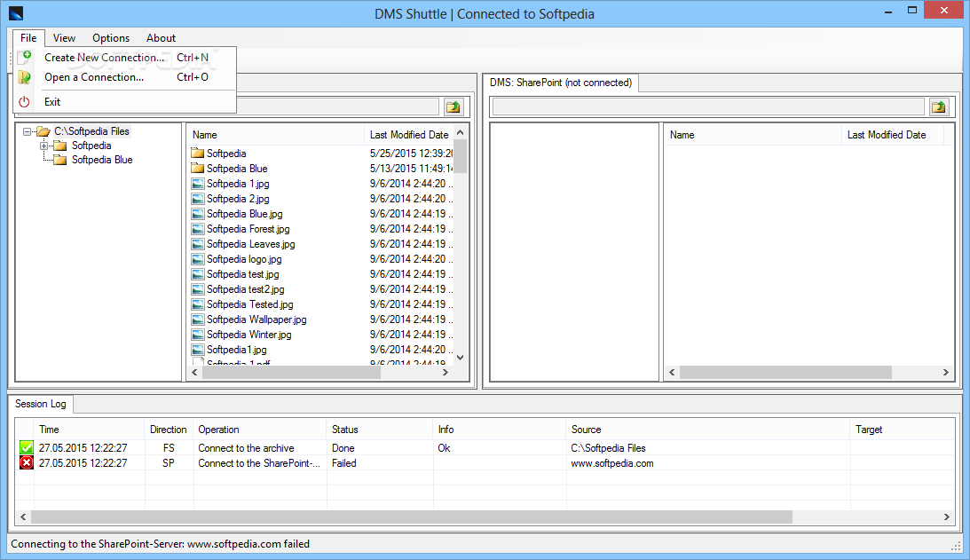Click the image icon of Softpedia Forest.jpg
The image size is (970, 560).
pos(197,229)
